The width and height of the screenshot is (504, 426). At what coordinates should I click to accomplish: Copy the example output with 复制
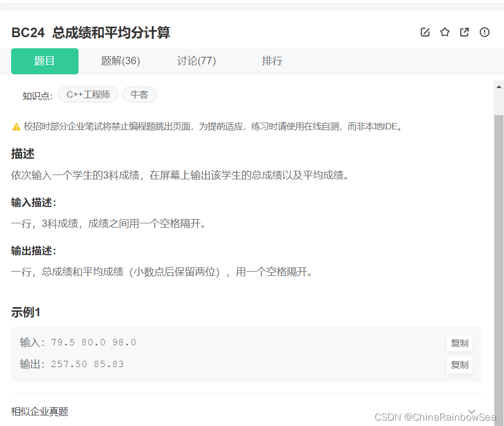(459, 365)
